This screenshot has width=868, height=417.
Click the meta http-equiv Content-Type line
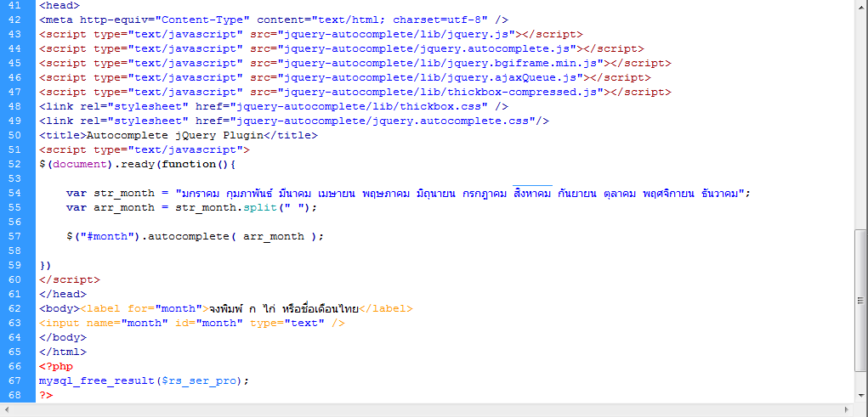coord(274,21)
